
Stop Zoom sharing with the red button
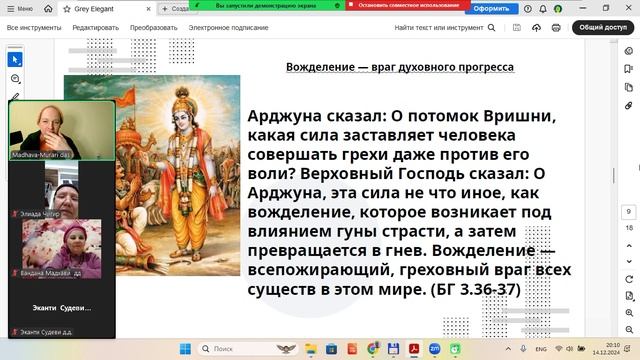tap(407, 5)
